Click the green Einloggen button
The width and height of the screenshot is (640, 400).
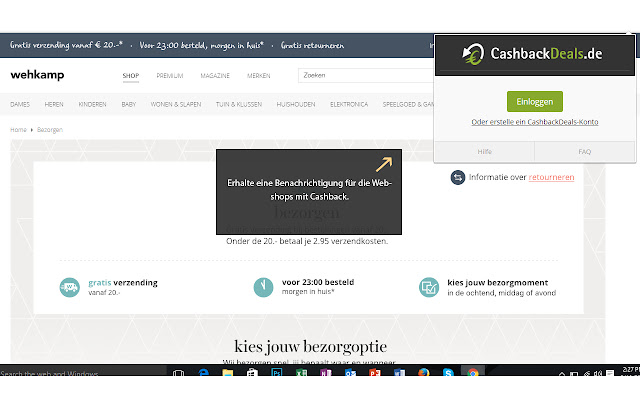point(535,101)
